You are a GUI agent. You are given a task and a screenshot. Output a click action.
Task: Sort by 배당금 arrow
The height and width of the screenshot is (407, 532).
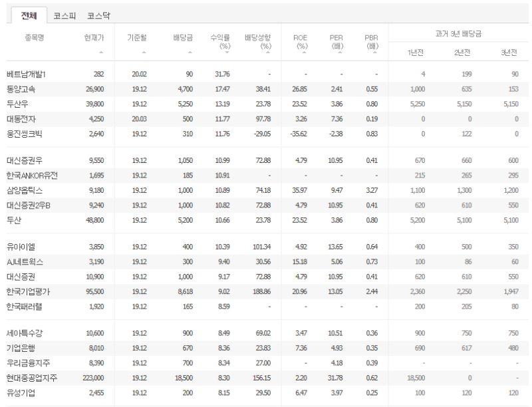(190, 53)
